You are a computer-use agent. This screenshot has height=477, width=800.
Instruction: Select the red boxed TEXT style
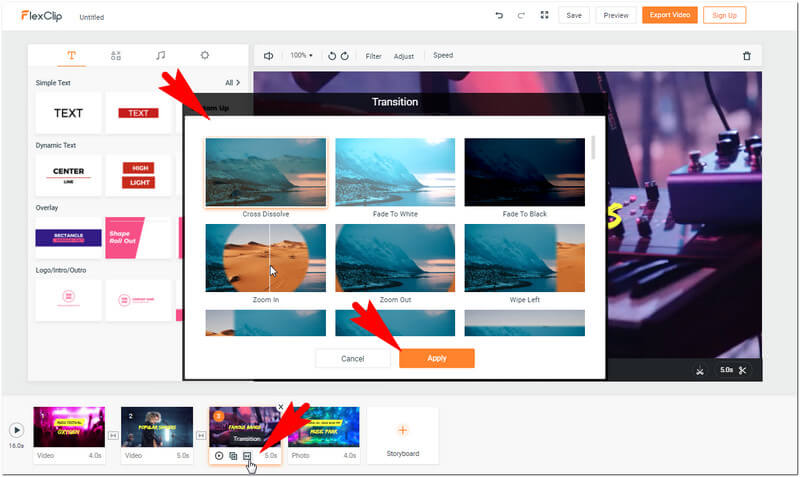[x=138, y=113]
